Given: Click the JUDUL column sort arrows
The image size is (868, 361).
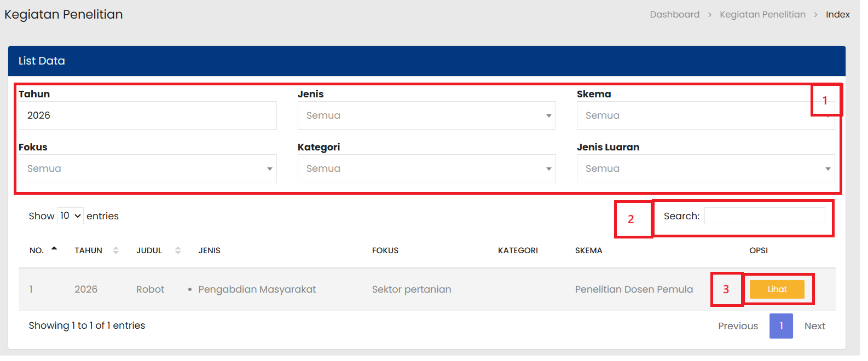Looking at the screenshot, I should point(178,251).
